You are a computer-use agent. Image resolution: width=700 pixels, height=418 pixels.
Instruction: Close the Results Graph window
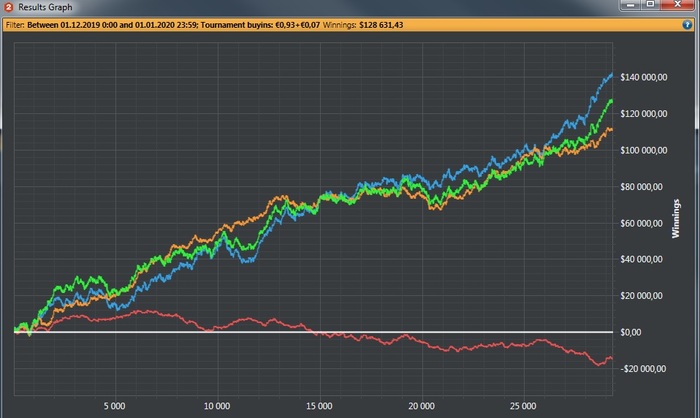(x=677, y=4)
